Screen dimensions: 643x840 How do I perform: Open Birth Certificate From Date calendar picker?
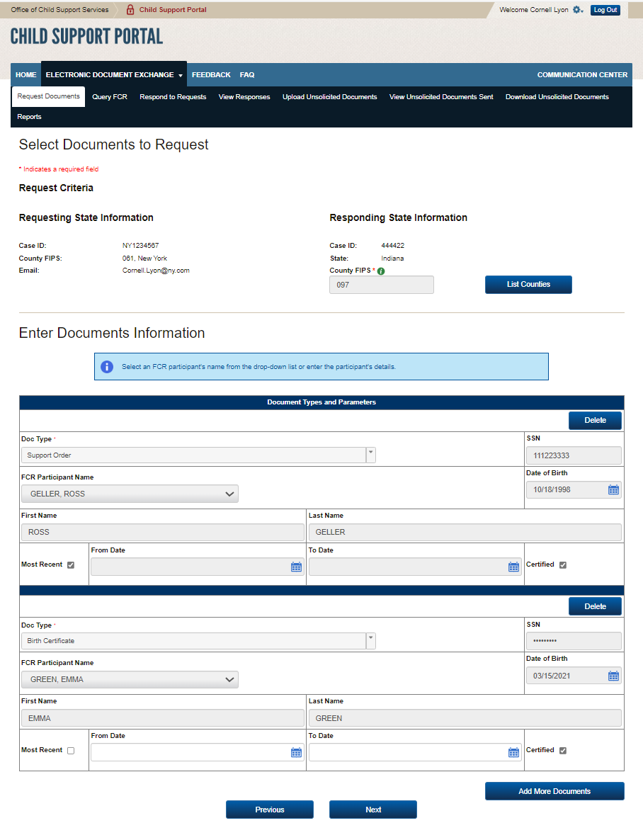296,752
